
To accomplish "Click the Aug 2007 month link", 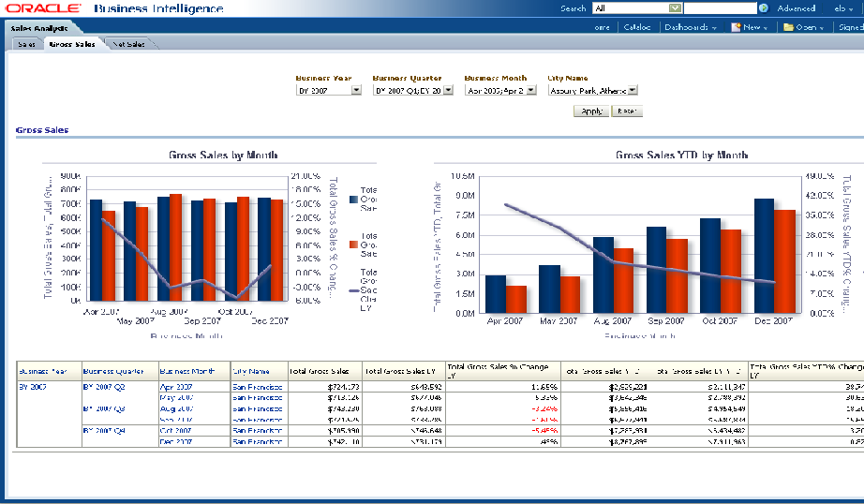I will (176, 408).
